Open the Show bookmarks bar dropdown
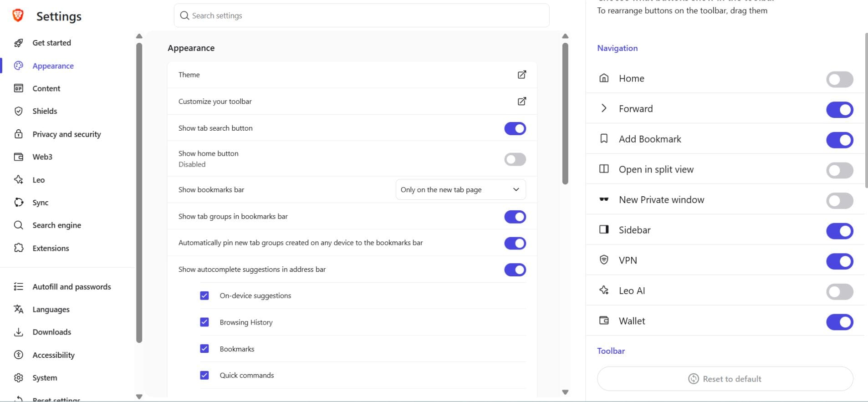Screen dimensions: 868x402 click(x=460, y=189)
